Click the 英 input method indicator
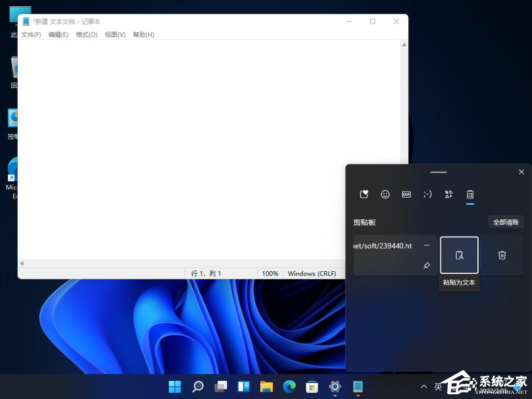 [438, 386]
